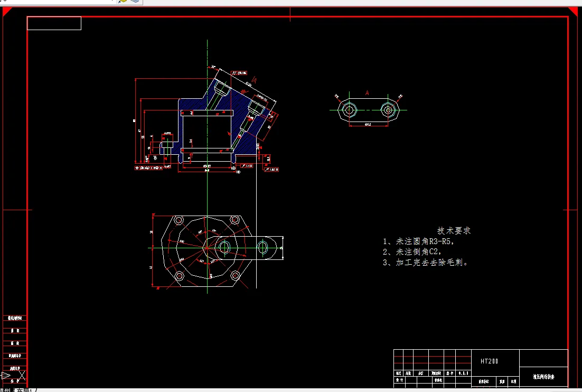The height and width of the screenshot is (392, 582).
Task: Select the hexagonal flange bottom view
Action: coord(206,248)
